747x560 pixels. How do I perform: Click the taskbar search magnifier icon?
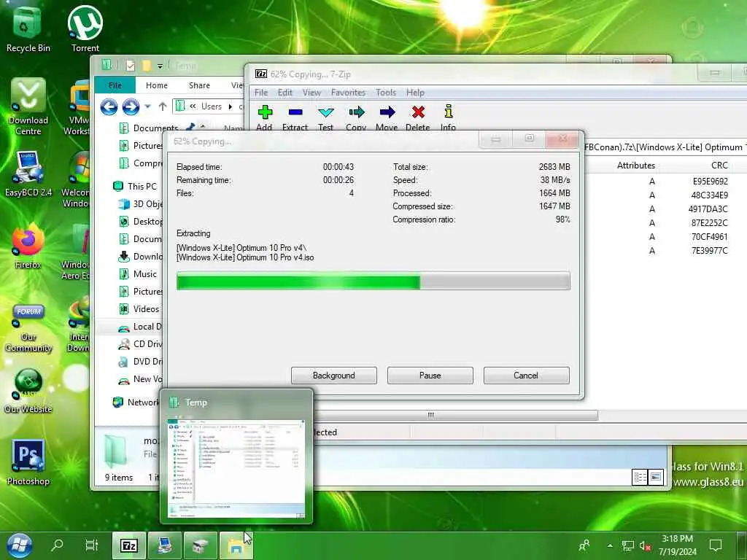click(57, 545)
